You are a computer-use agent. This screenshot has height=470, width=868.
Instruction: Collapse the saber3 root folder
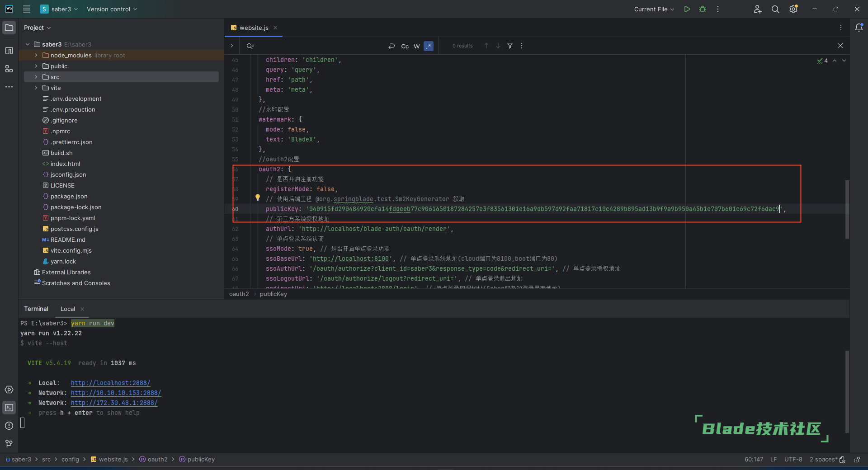28,44
